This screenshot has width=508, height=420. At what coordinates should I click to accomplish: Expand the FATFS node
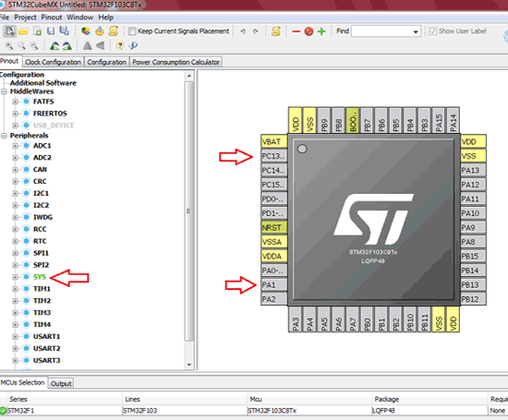tap(15, 102)
